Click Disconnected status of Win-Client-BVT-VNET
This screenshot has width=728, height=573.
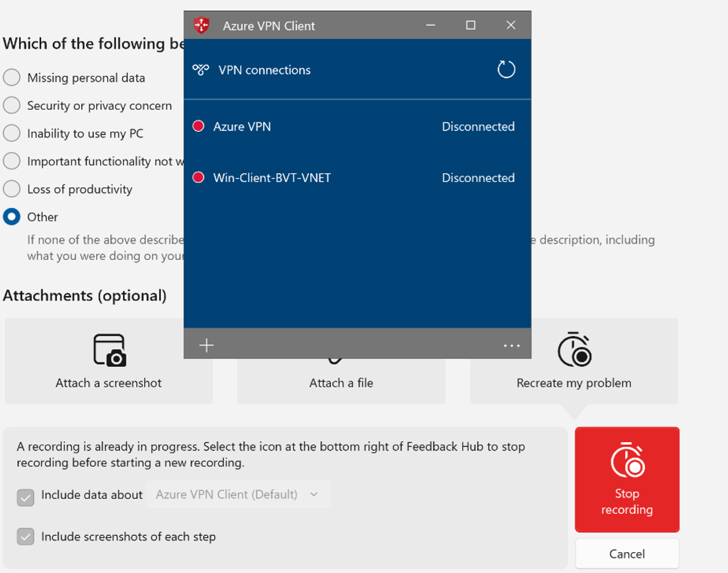478,178
